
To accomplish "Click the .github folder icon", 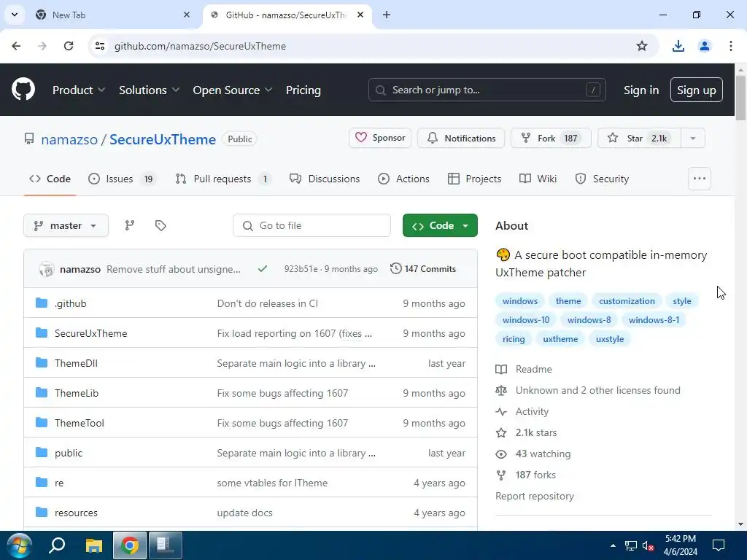I will 42,303.
